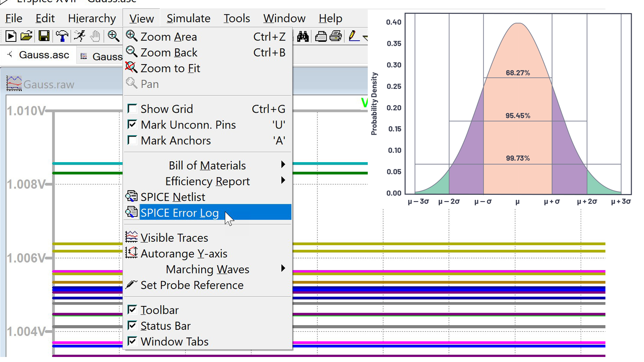The image size is (644, 362).
Task: Expand the Marching Waves submenu
Action: tap(207, 269)
